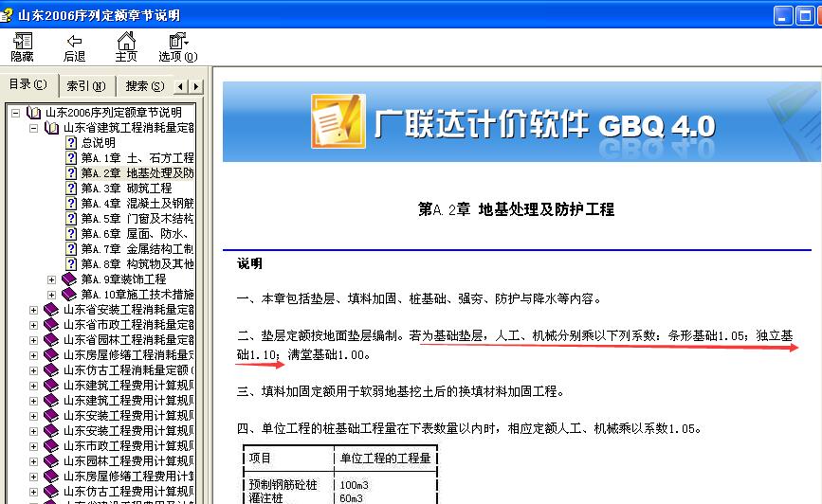This screenshot has width=822, height=504.
Task: Select 第A.2章 地基处理及防 topic
Action: (x=137, y=172)
